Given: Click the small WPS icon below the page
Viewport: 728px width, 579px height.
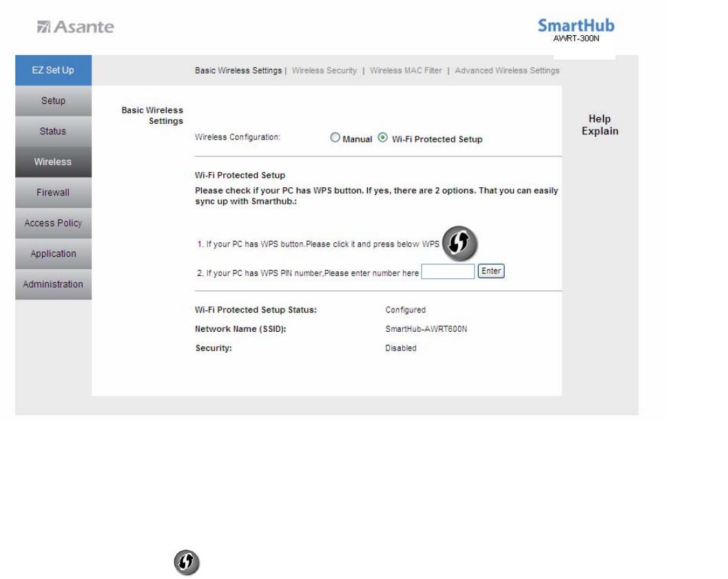Looking at the screenshot, I should pyautogui.click(x=187, y=562).
